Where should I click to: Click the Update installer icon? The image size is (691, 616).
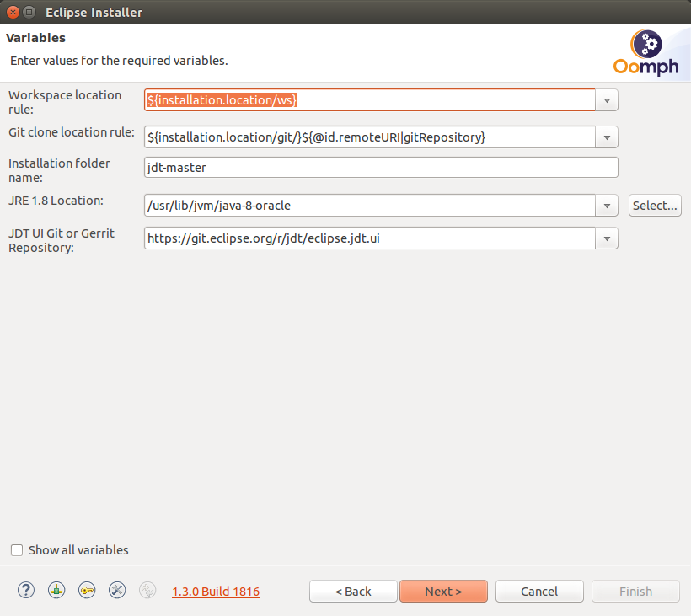pyautogui.click(x=56, y=590)
